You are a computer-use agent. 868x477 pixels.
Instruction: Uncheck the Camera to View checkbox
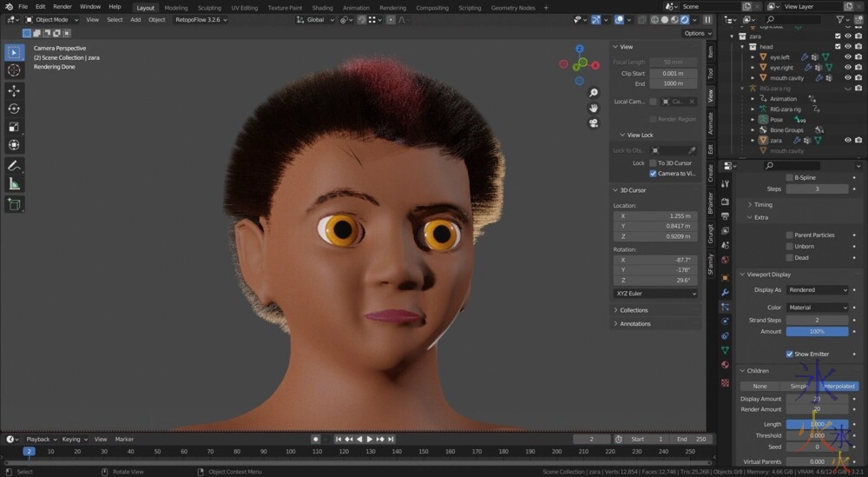pyautogui.click(x=653, y=173)
